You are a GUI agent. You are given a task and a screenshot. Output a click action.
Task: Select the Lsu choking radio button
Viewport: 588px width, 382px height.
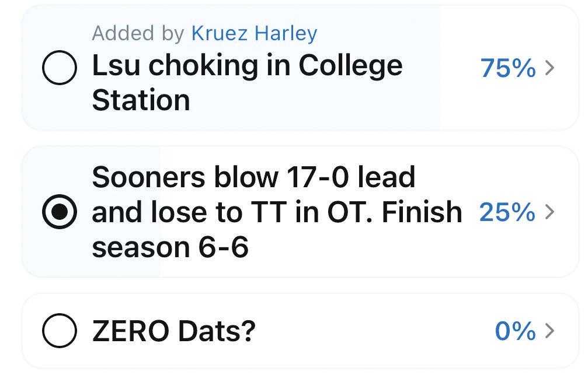click(x=60, y=68)
